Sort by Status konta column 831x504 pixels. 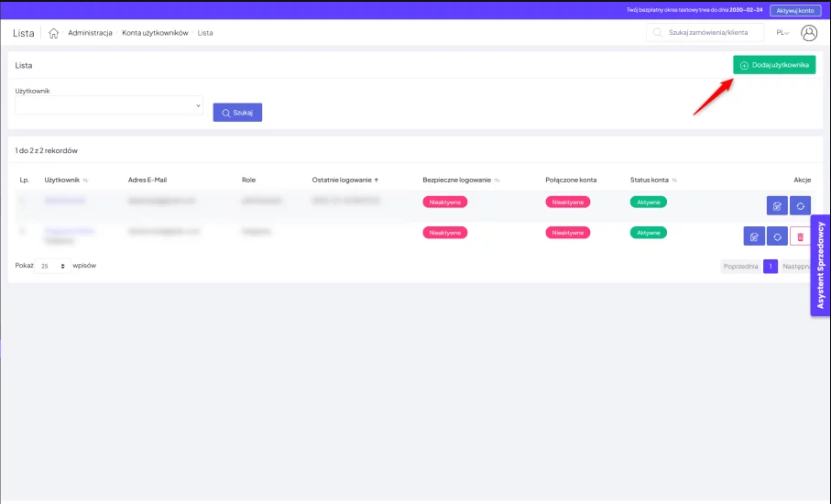pos(652,180)
